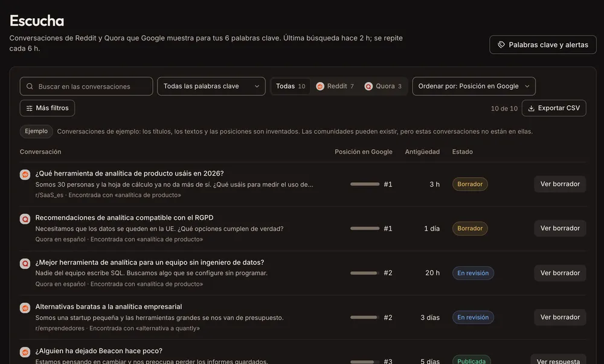Sort by the Posición en Google column header
604x364 pixels.
click(x=363, y=152)
